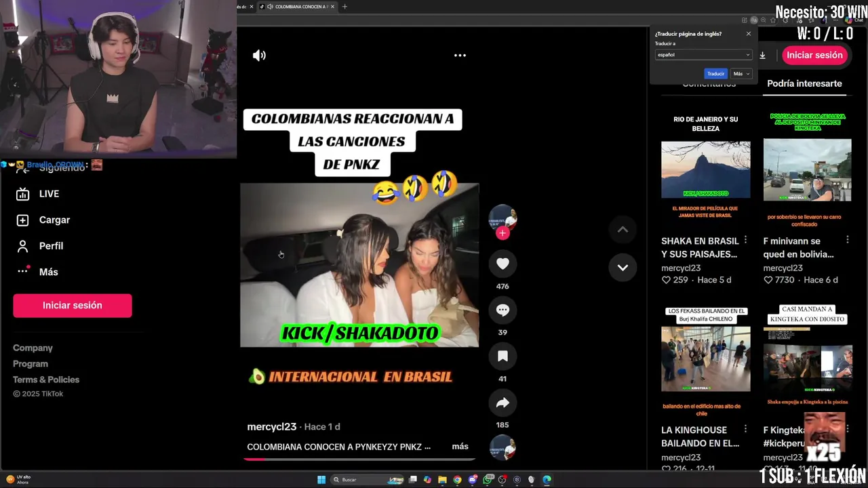Click the translate icon in the address bar

pos(753,20)
